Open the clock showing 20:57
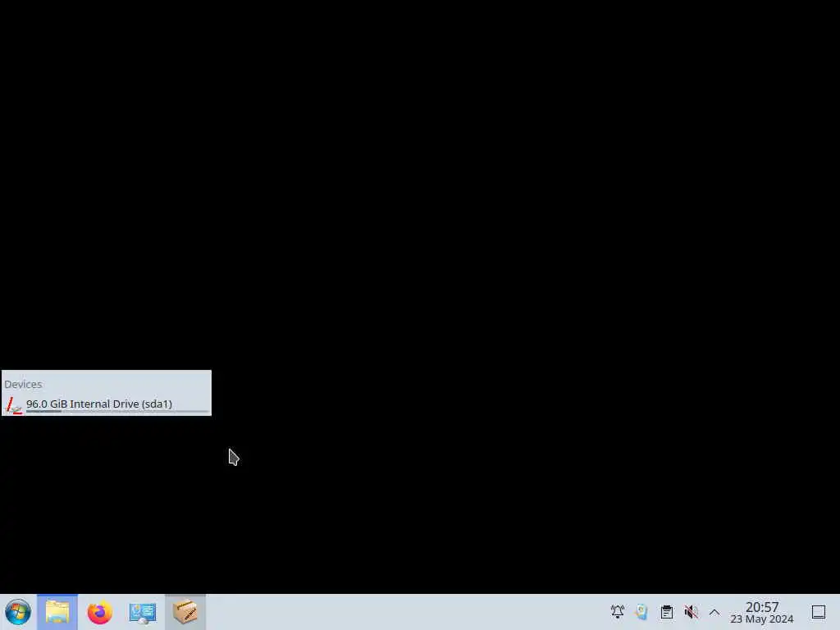 [x=762, y=612]
